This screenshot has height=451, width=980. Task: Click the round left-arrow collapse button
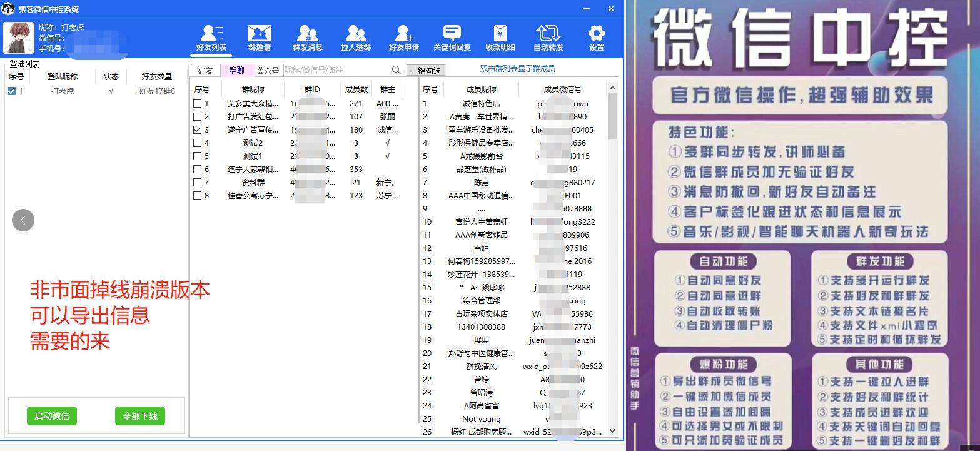[x=23, y=220]
